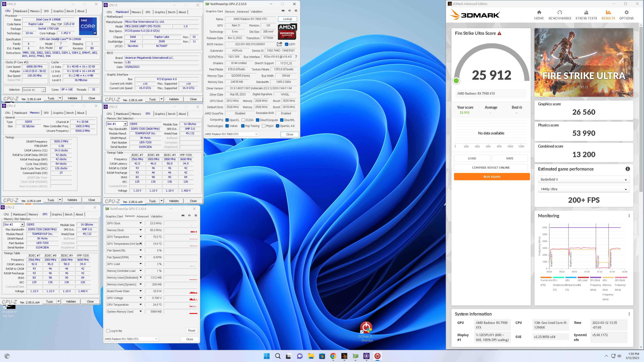Click the LOAD result button
644x362 pixels.
(x=472, y=158)
